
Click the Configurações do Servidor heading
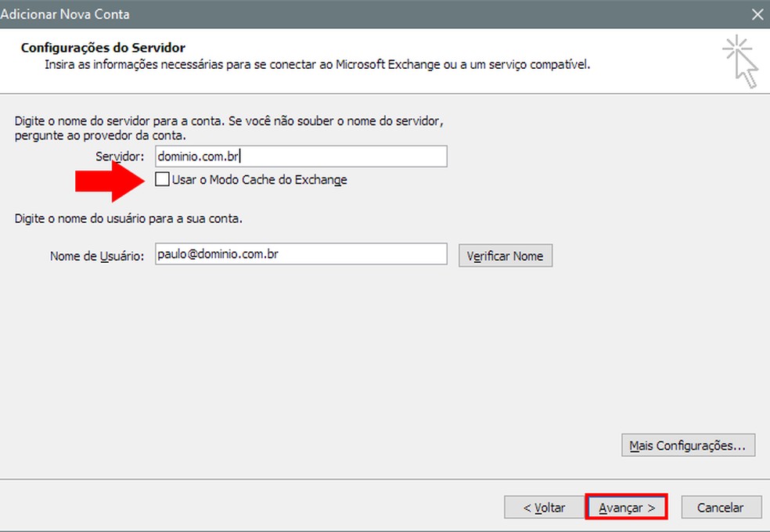[x=103, y=47]
